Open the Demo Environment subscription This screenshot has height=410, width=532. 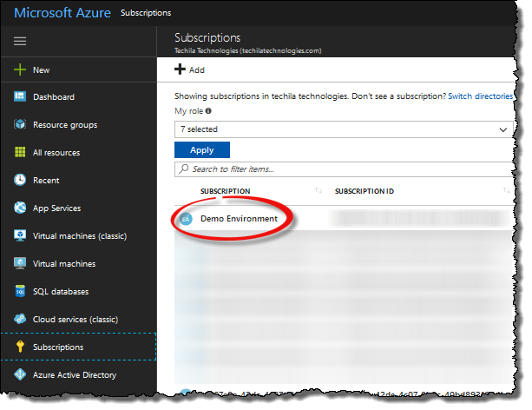239,218
